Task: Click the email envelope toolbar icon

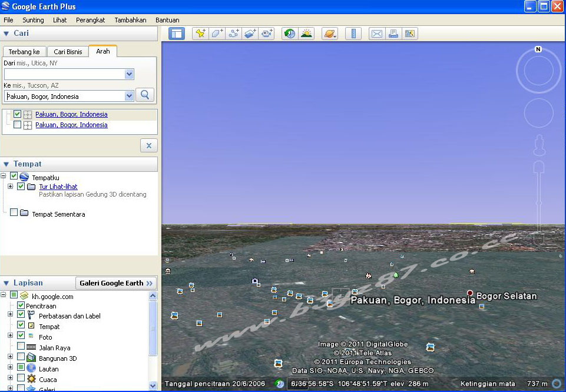Action: [x=376, y=34]
